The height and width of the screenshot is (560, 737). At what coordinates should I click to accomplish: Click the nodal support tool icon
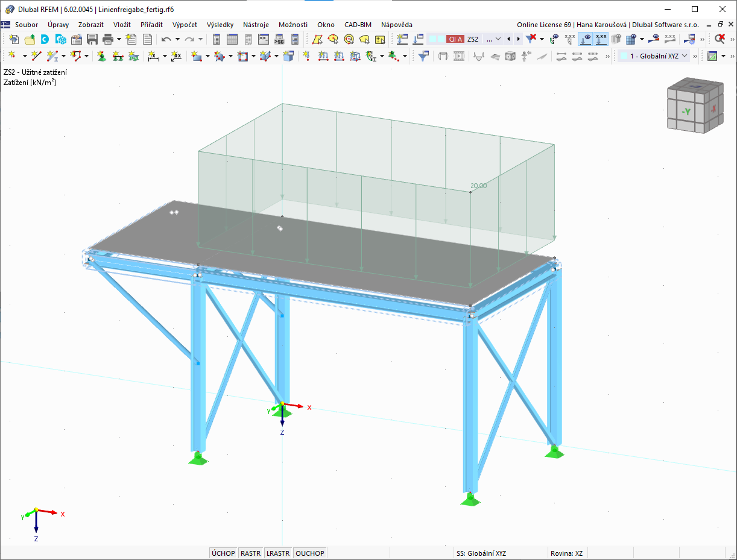pos(102,56)
